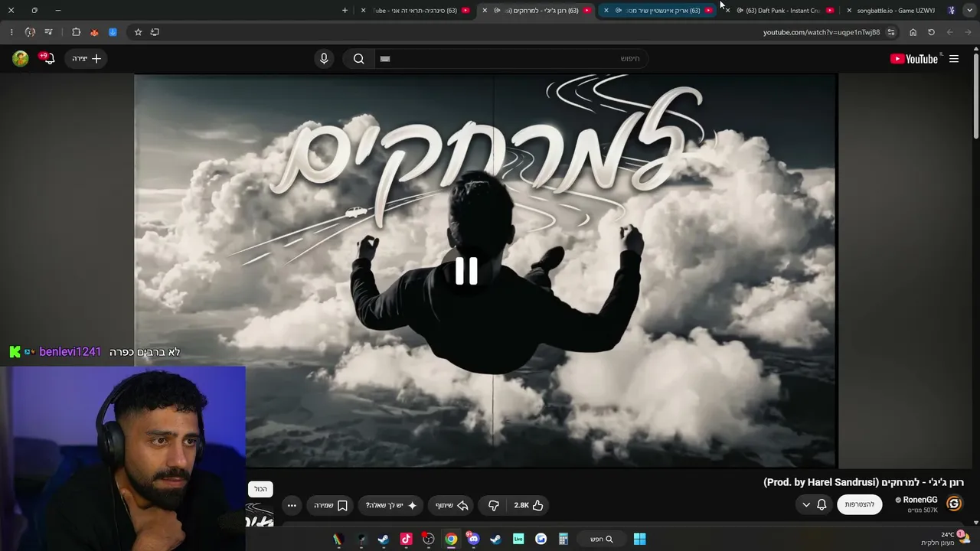
Task: Reload the YouTube page
Action: tap(931, 32)
